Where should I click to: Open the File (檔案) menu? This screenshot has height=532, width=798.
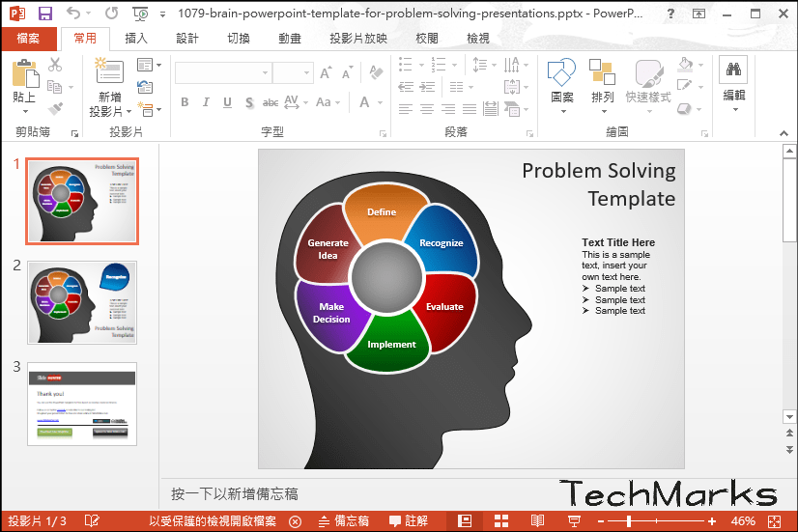28,39
